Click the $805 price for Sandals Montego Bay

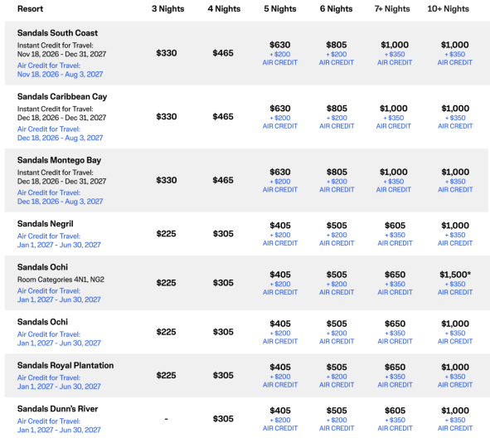(x=337, y=172)
